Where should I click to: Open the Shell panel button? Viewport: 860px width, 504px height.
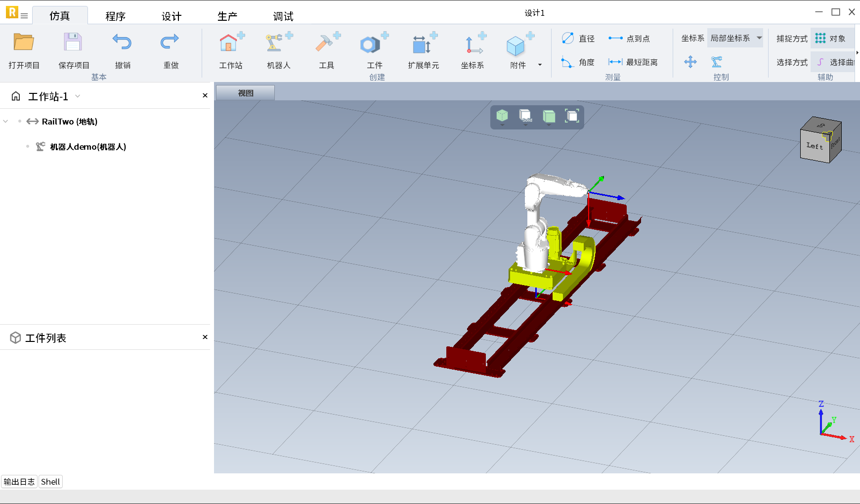(x=50, y=482)
